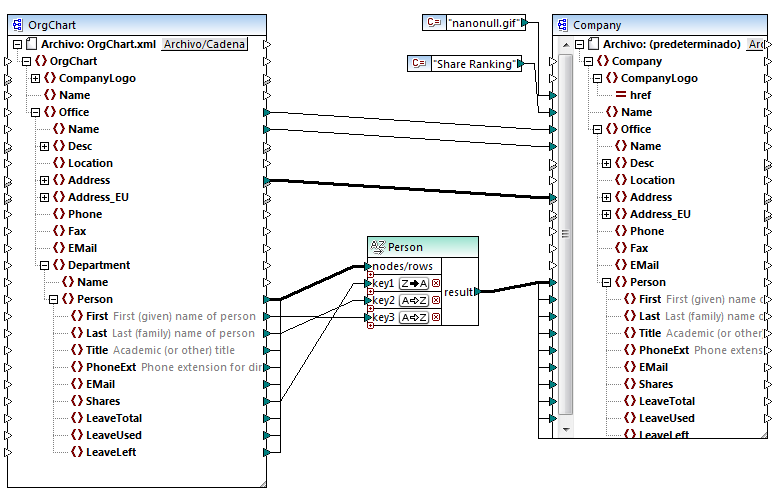Delete key1 using its red X icon
The height and width of the screenshot is (496, 774).
click(436, 284)
